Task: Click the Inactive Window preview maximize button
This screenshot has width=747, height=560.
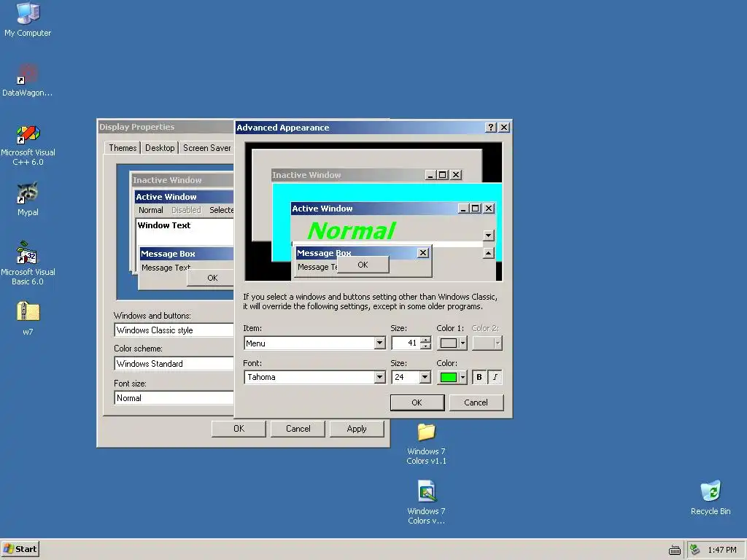Action: pos(443,175)
